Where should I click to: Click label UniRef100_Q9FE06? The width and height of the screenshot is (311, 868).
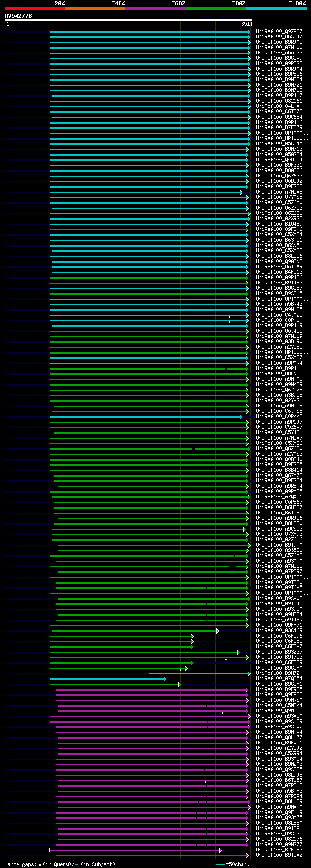(279, 229)
